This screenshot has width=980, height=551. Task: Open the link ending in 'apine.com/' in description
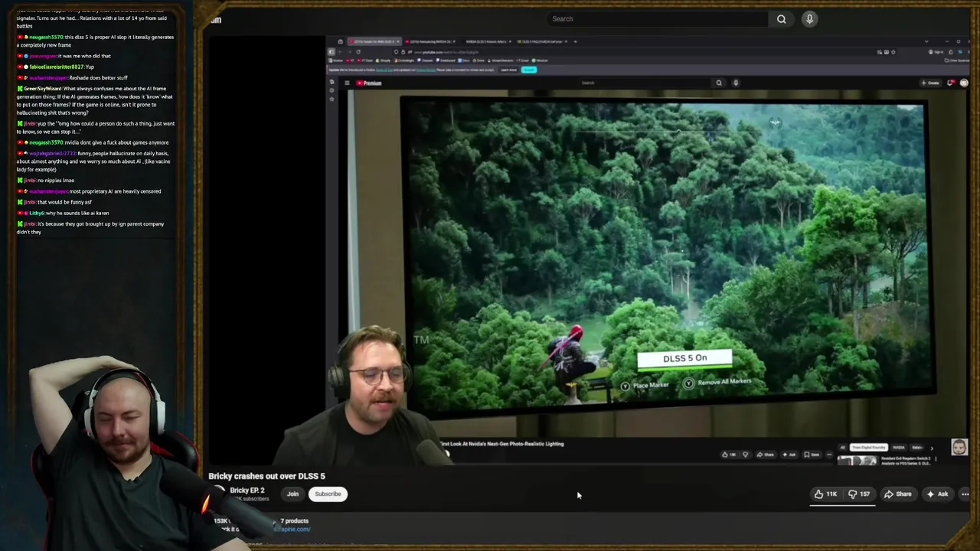coord(292,529)
